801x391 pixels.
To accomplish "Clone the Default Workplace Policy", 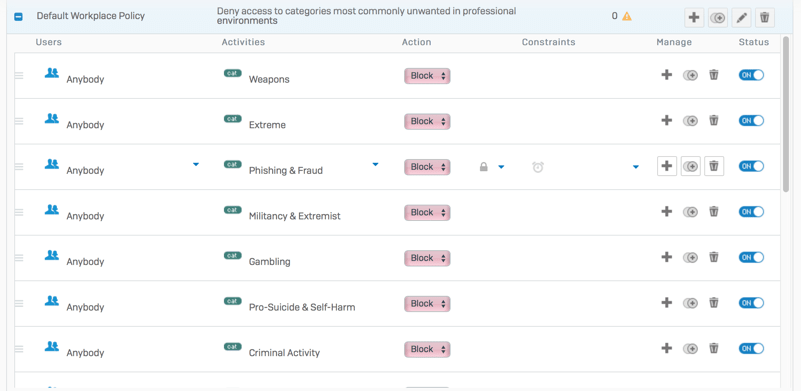I will click(718, 18).
